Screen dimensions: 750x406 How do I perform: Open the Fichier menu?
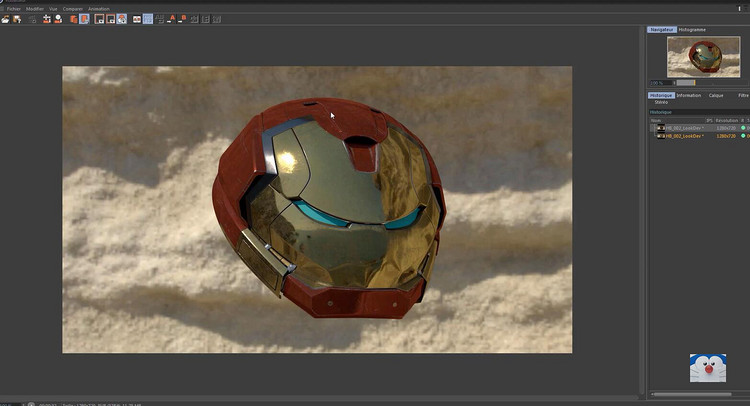14,9
